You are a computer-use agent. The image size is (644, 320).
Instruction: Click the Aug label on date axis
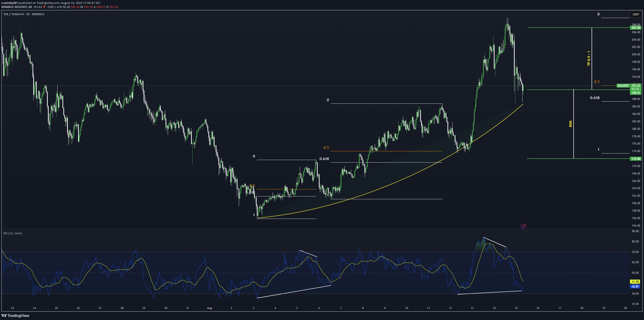click(x=210, y=308)
